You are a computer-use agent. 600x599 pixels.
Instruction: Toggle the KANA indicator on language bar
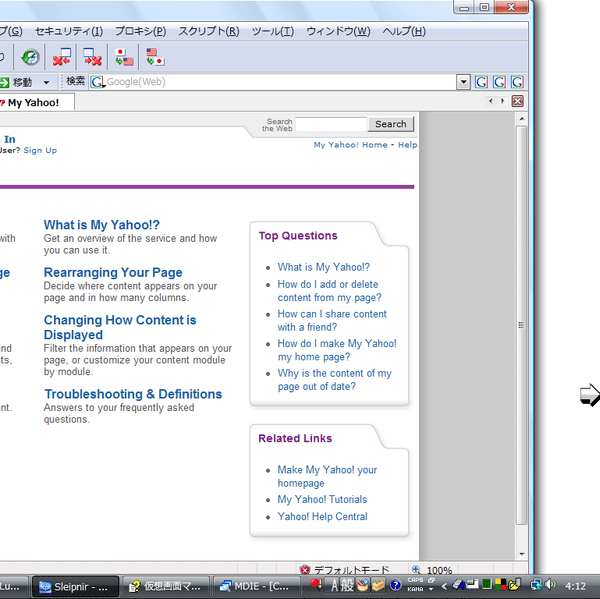tap(415, 589)
